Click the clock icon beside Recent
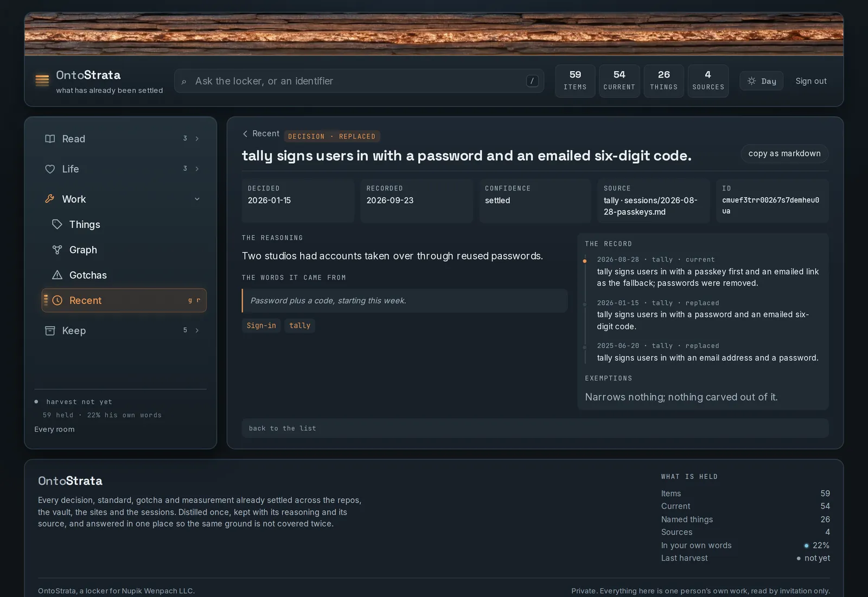 point(57,301)
